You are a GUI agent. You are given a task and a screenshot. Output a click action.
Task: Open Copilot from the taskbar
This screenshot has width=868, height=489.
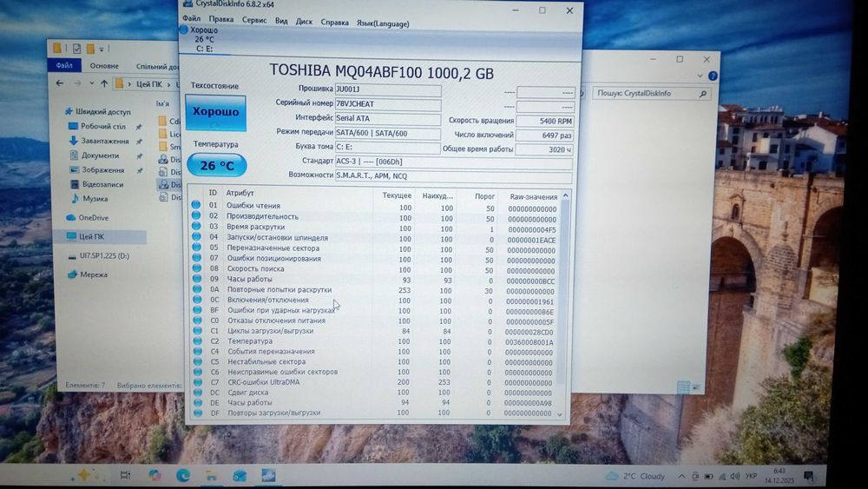point(155,475)
